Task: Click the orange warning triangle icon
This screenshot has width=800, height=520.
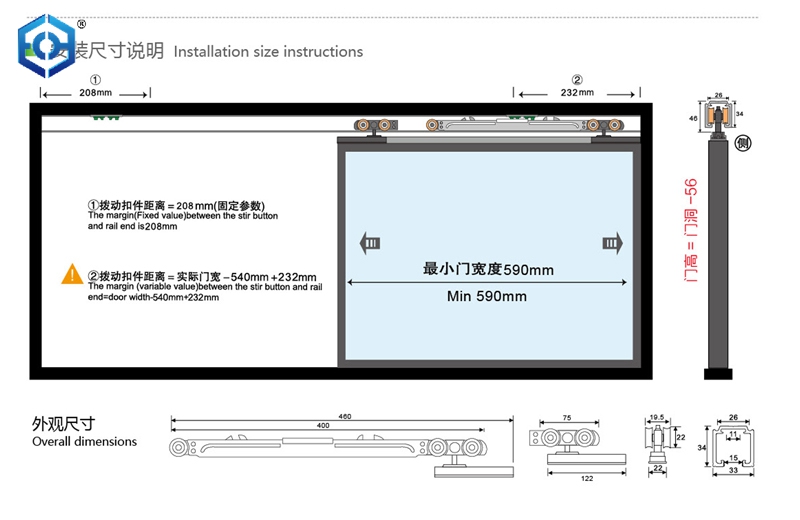Action: point(72,273)
